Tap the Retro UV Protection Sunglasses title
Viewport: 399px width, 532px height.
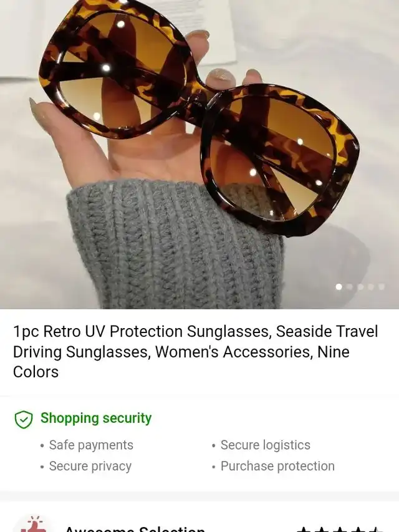tap(195, 352)
